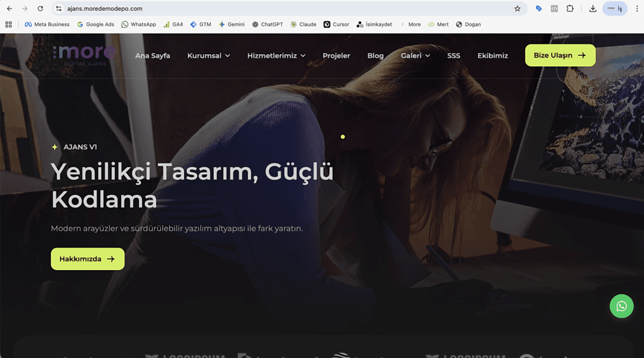This screenshot has height=358, width=644.
Task: Open the GTM bookmark
Action: (200, 24)
